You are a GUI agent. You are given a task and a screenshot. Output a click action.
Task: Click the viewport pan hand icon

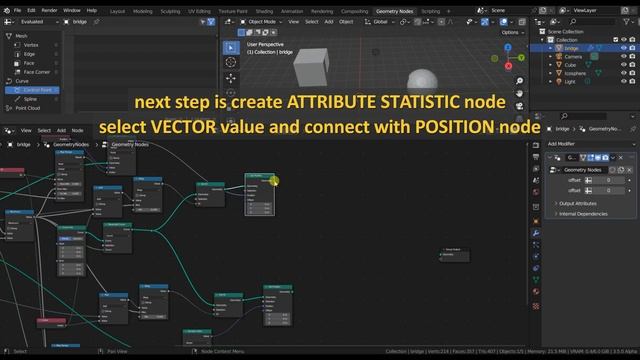pos(520,93)
